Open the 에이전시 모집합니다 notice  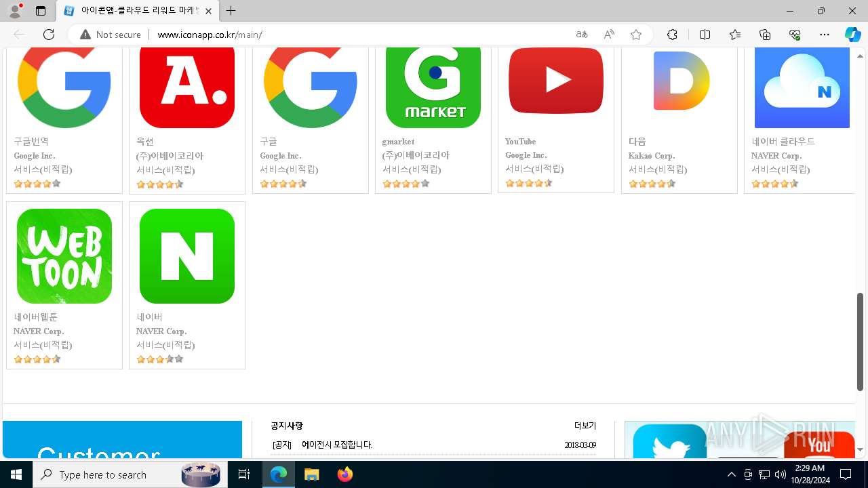(337, 445)
